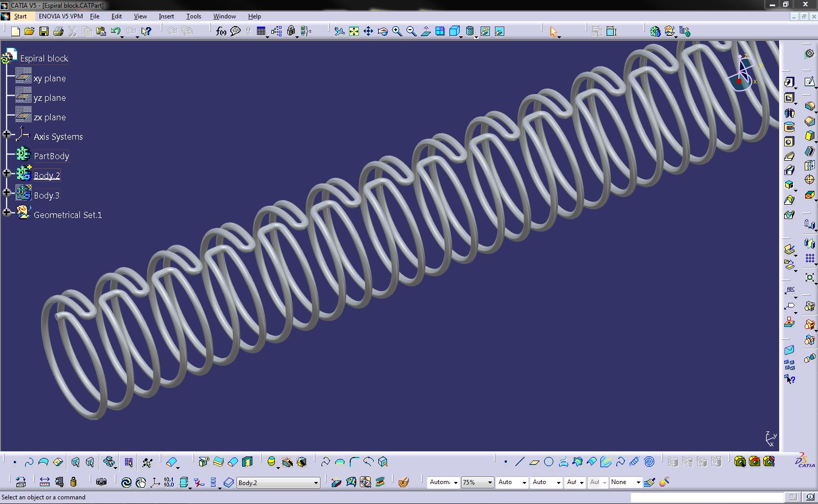Click the orange Select arrow tool
This screenshot has width=818, height=504.
pos(553,32)
